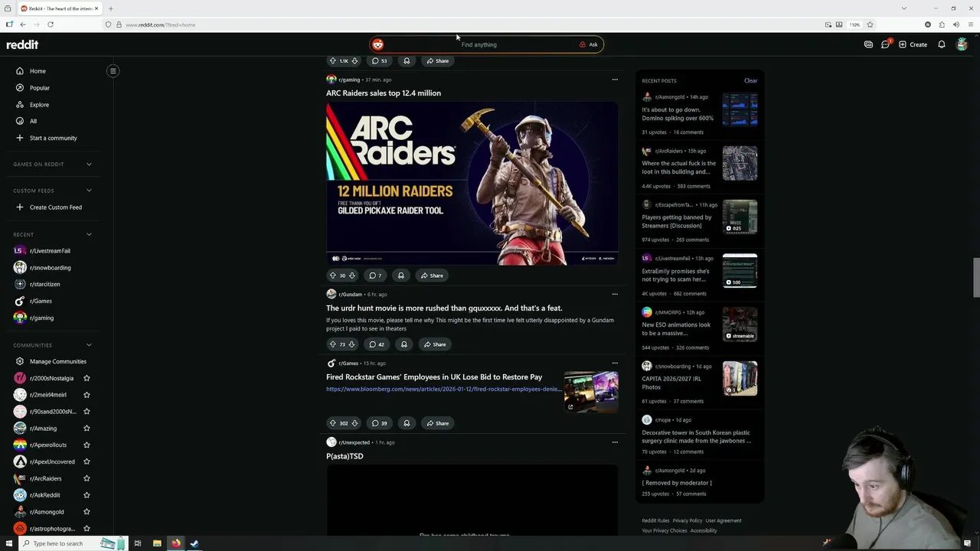Upvote Fired Rockstar Games Employees post

coord(332,423)
